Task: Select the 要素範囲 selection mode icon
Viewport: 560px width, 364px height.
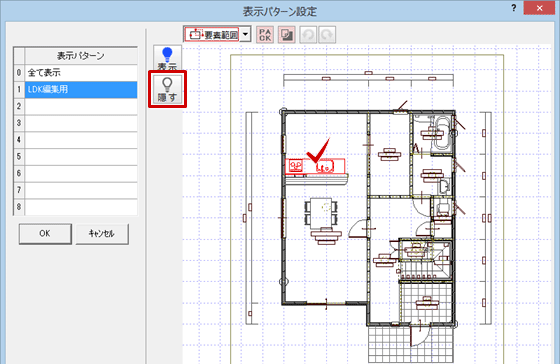Action: click(212, 35)
